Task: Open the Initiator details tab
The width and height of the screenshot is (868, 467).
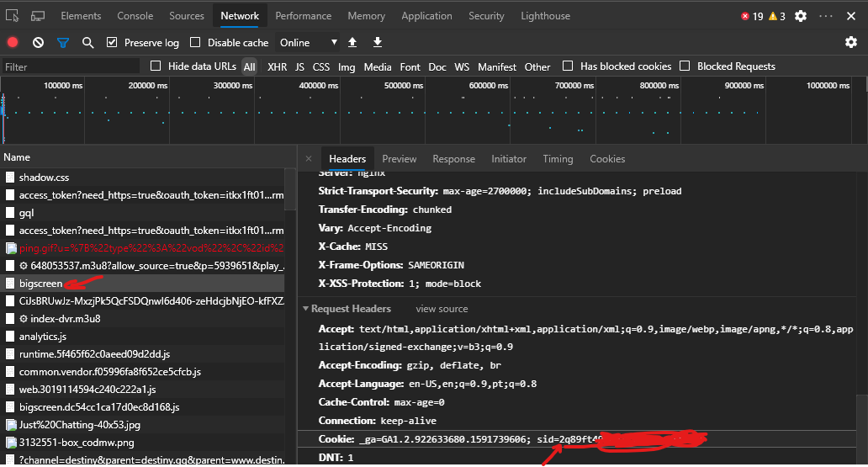Action: coord(509,159)
